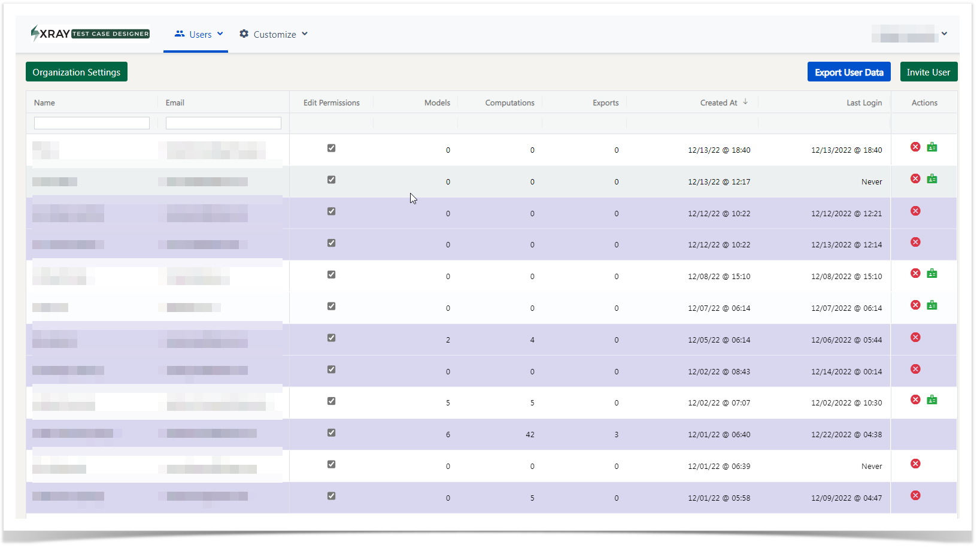Image resolution: width=980 pixels, height=548 pixels.
Task: Toggle edit permission for 12/07/22 @ 06:14 user
Action: coord(331,306)
